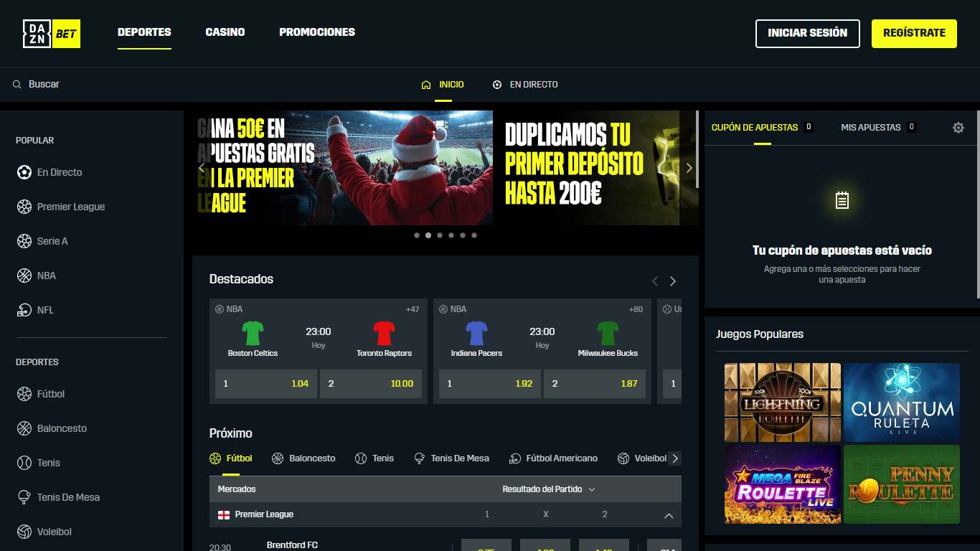This screenshot has height=551, width=980.
Task: Collapse the Premier League section chevron
Action: pyautogui.click(x=669, y=515)
